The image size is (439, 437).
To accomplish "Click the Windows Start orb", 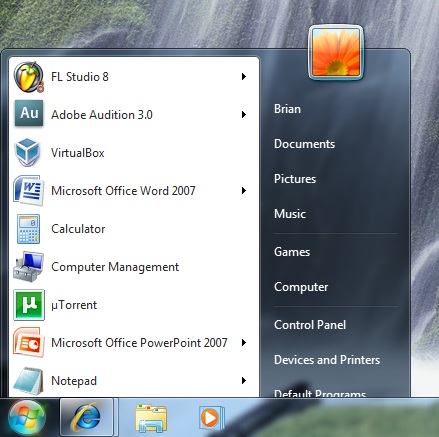I will tap(27, 418).
